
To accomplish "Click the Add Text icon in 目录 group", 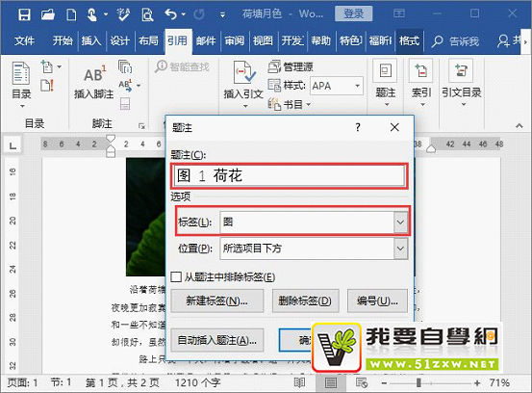I will click(x=47, y=66).
